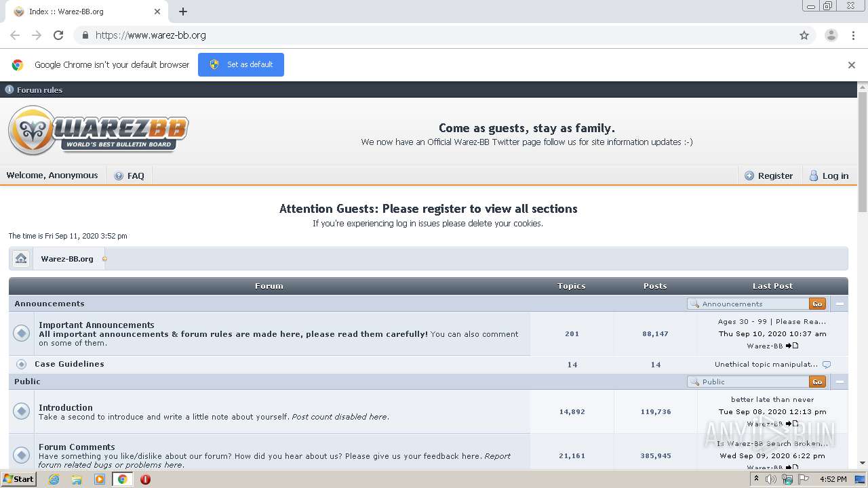Viewport: 868px width, 488px height.
Task: Open the Windows Start menu
Action: pos(18,479)
